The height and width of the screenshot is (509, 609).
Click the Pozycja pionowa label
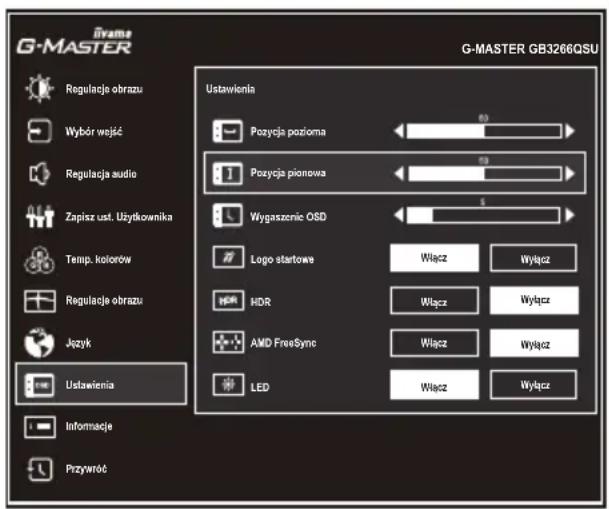click(x=288, y=173)
